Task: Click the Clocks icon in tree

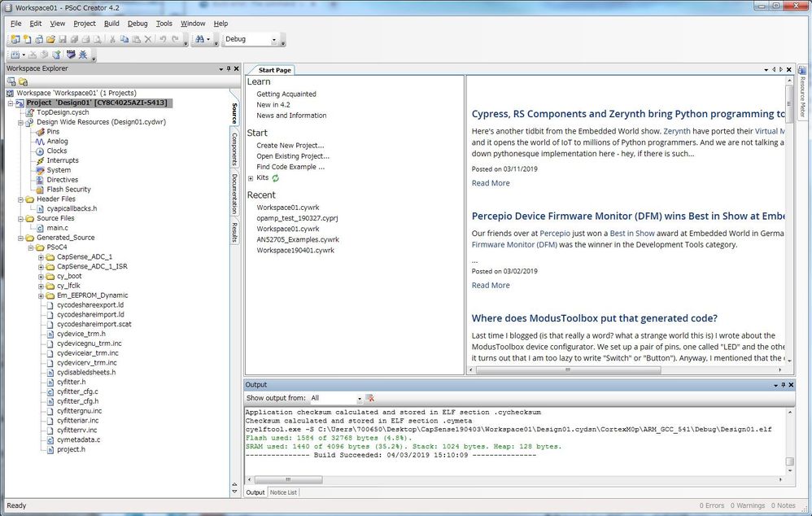Action: (40, 151)
